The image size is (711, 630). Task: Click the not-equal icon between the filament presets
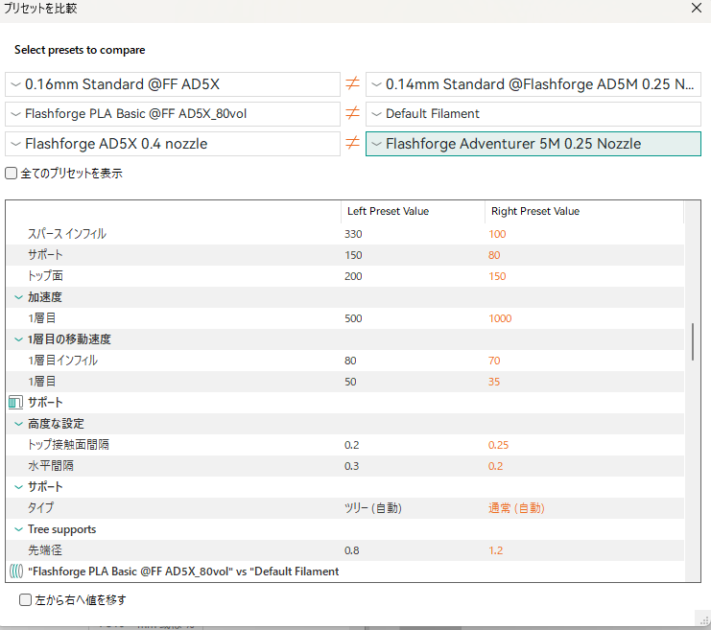[x=352, y=114]
